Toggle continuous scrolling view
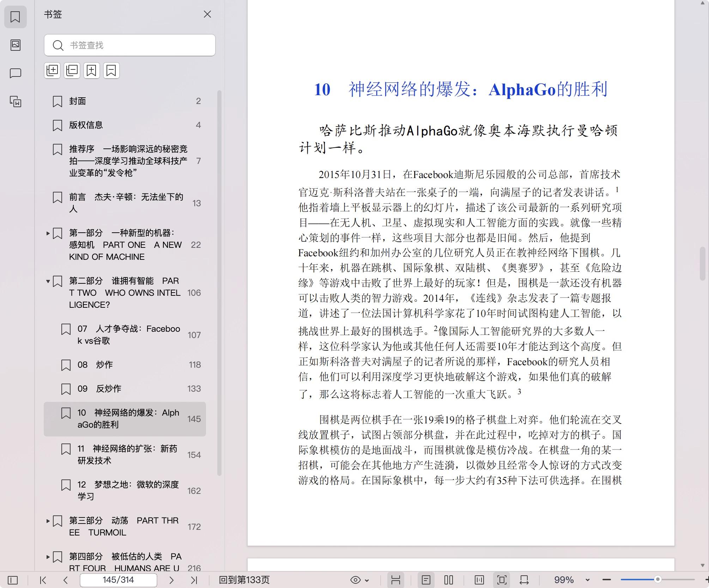Image resolution: width=709 pixels, height=588 pixels. 396,580
